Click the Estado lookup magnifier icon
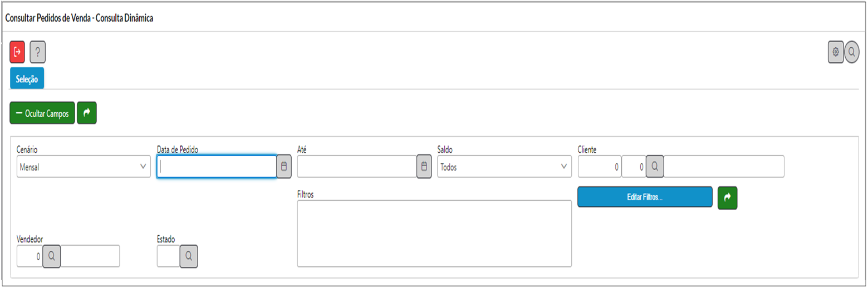This screenshot has width=868, height=288. tap(189, 256)
